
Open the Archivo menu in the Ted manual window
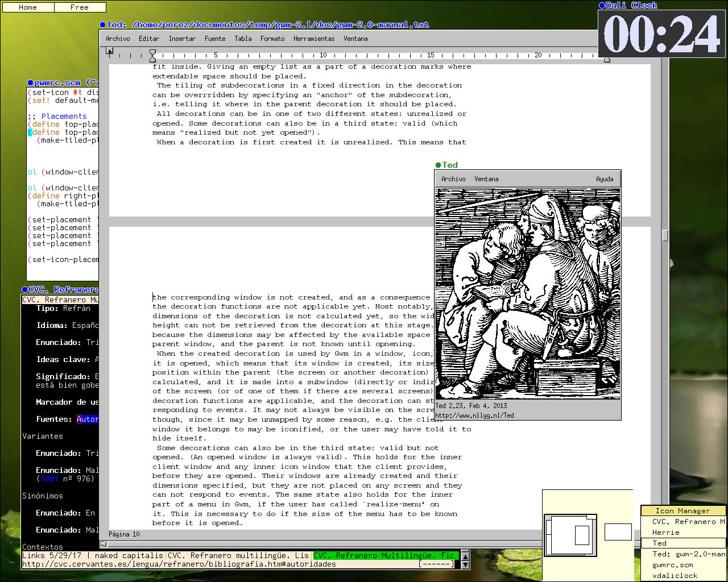(118, 39)
